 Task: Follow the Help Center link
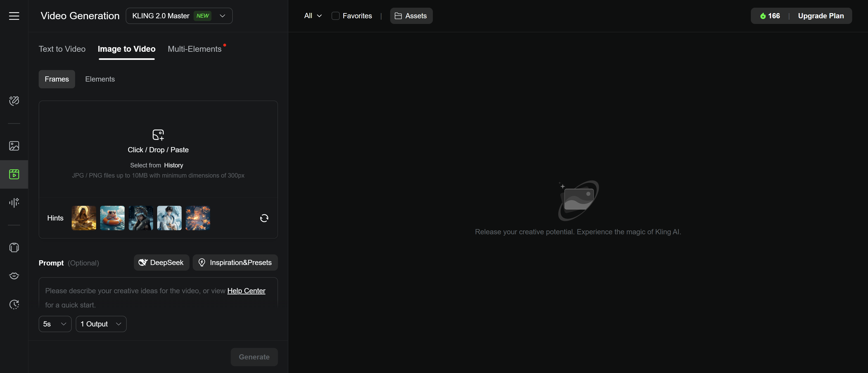(246, 291)
